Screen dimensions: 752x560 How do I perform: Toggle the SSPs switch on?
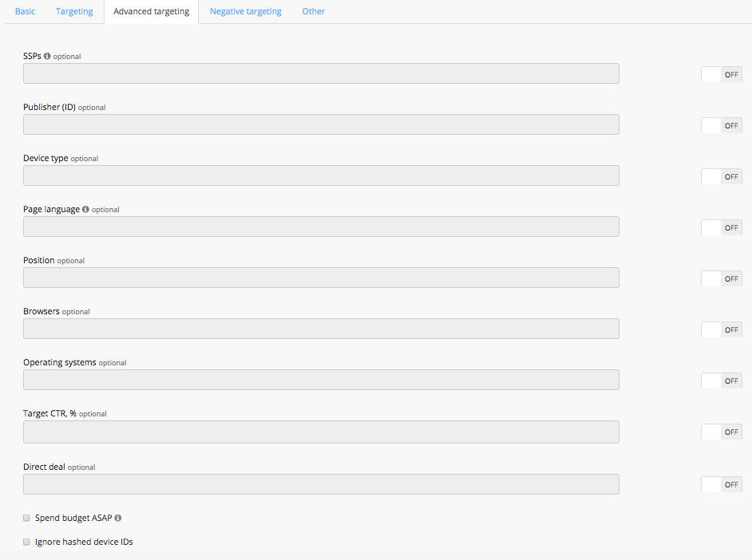(721, 74)
